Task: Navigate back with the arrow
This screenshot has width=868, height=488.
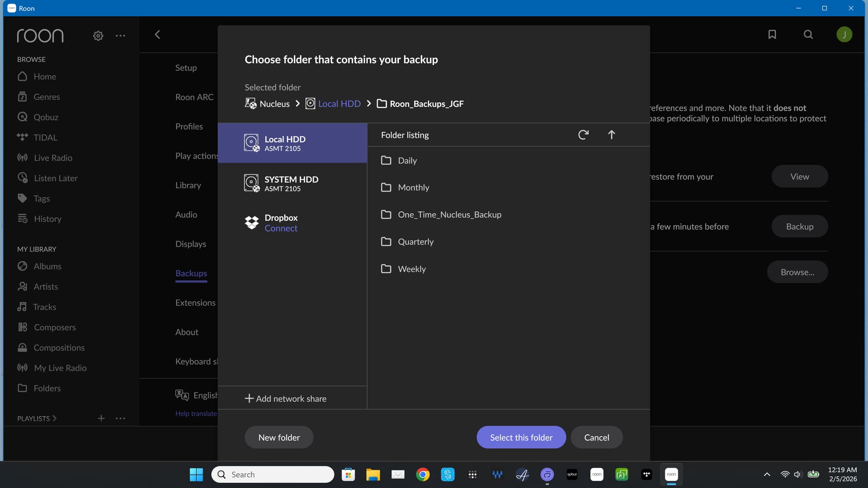Action: [x=157, y=35]
